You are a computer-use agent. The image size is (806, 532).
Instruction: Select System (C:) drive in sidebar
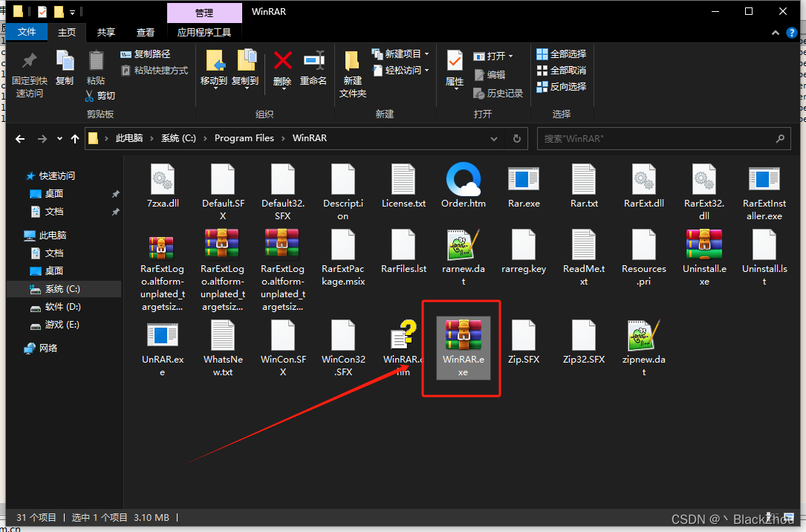click(x=64, y=289)
